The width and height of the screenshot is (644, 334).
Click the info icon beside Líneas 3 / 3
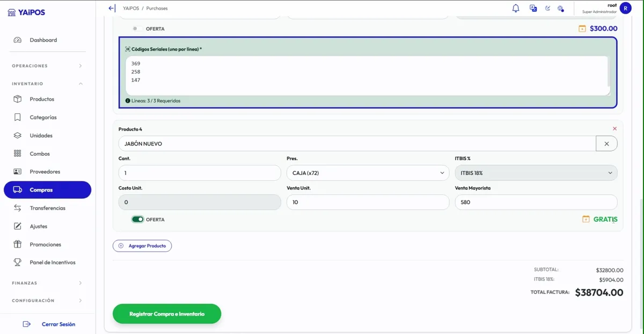point(128,100)
